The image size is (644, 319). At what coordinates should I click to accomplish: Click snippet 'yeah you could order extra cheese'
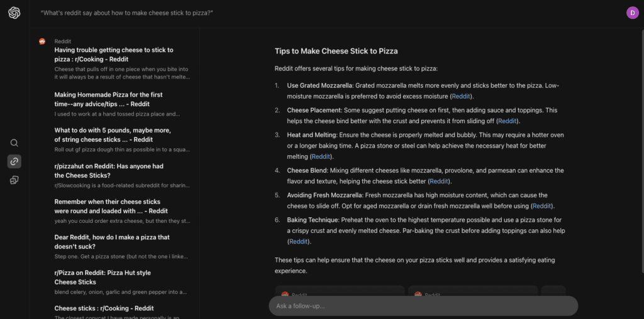122,221
